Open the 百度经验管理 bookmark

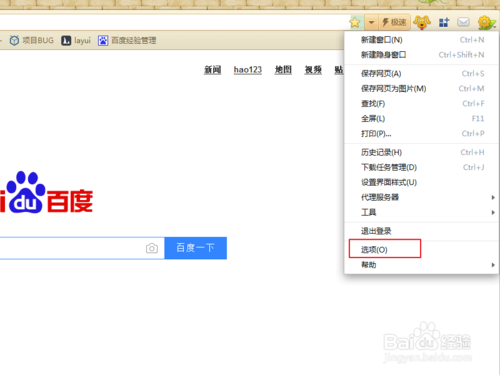(127, 40)
